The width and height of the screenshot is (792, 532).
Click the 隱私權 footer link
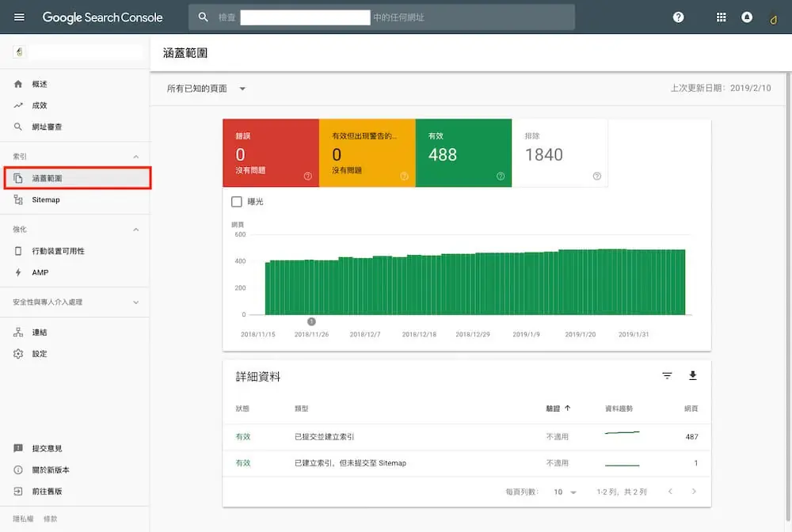(x=23, y=519)
